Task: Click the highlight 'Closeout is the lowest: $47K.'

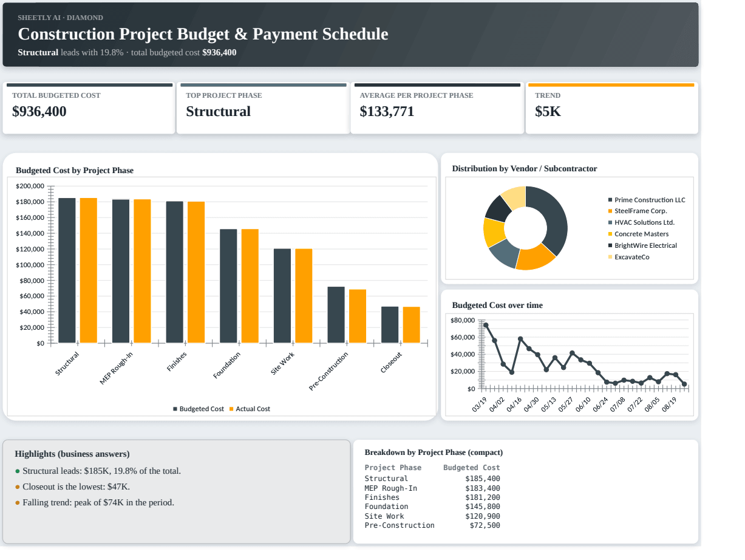Action: [x=76, y=487]
